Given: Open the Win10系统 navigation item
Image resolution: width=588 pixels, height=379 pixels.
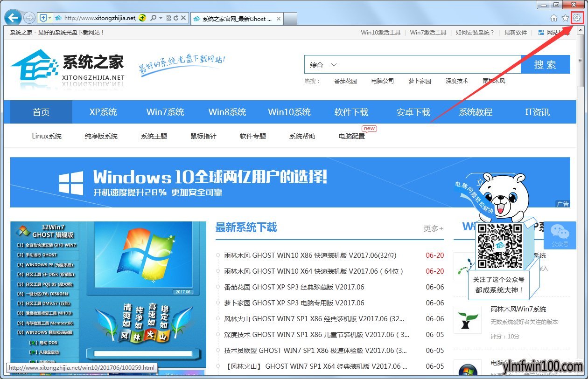Looking at the screenshot, I should (289, 112).
